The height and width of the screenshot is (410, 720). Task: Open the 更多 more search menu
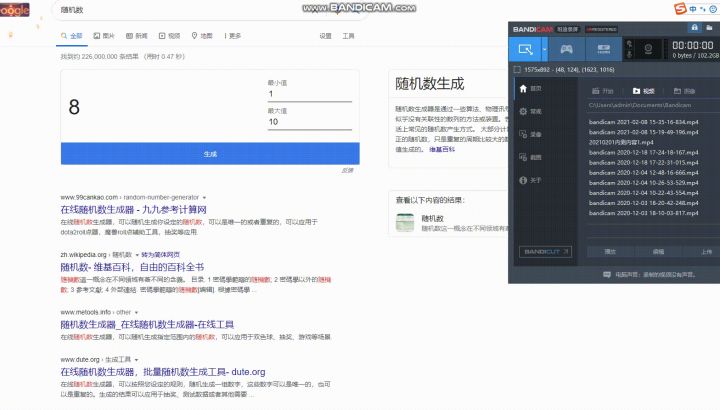click(x=232, y=36)
